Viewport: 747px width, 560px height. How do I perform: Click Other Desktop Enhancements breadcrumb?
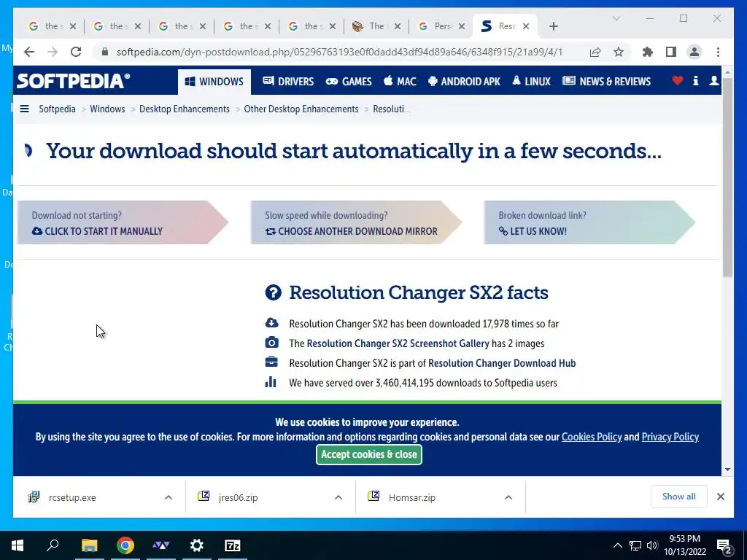tap(301, 109)
